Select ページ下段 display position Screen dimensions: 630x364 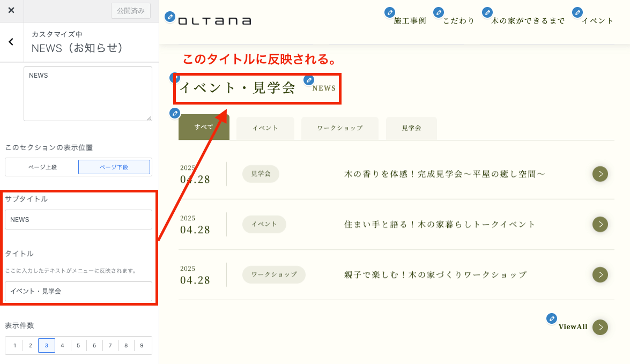[x=114, y=167]
